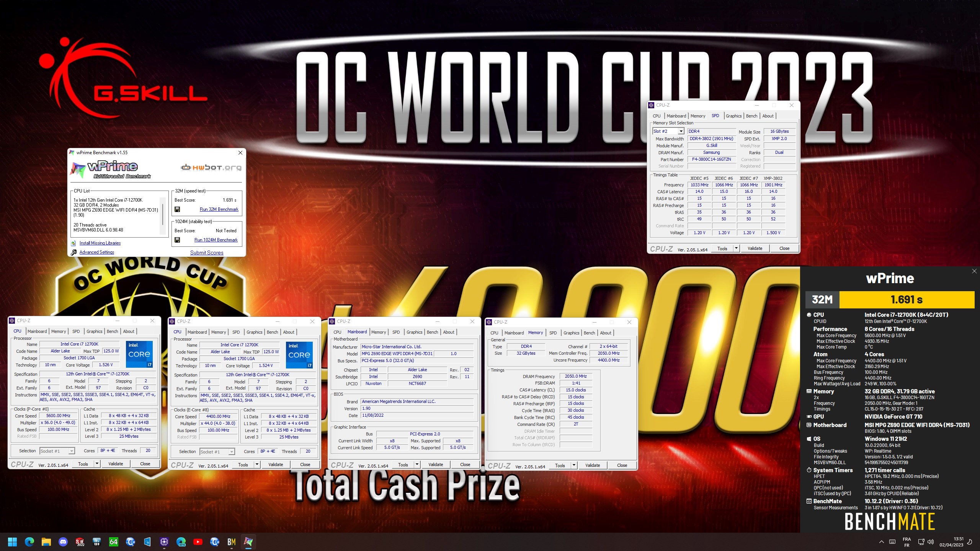Close the BenchMate wPrime result panel

[x=974, y=271]
